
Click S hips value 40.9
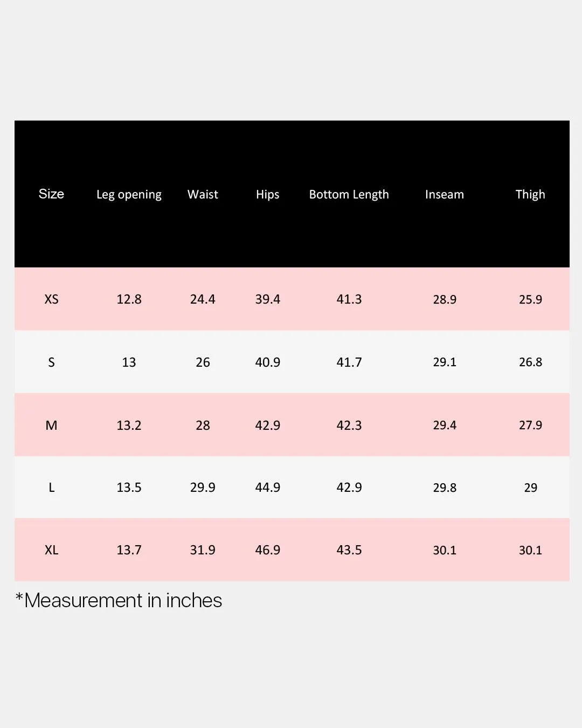(267, 362)
